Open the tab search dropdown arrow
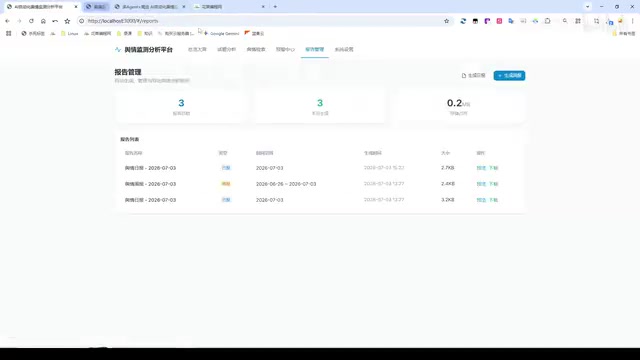This screenshot has height=360, width=640. [x=587, y=7]
